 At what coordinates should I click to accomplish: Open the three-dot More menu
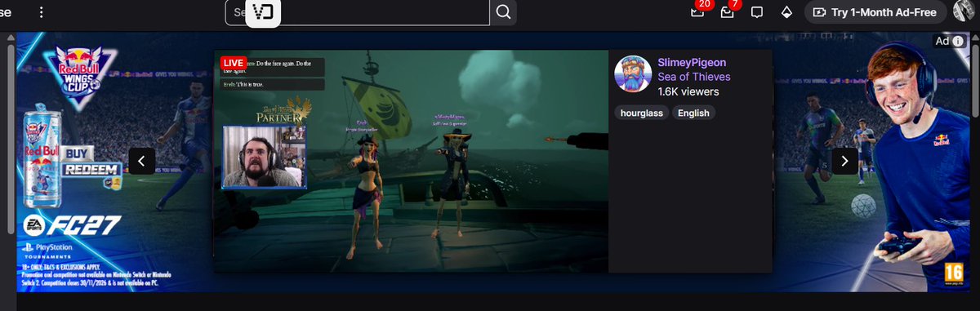click(x=42, y=12)
